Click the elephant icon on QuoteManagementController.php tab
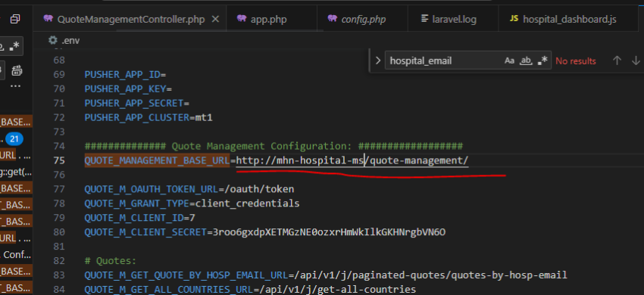644x295 pixels. [x=48, y=19]
